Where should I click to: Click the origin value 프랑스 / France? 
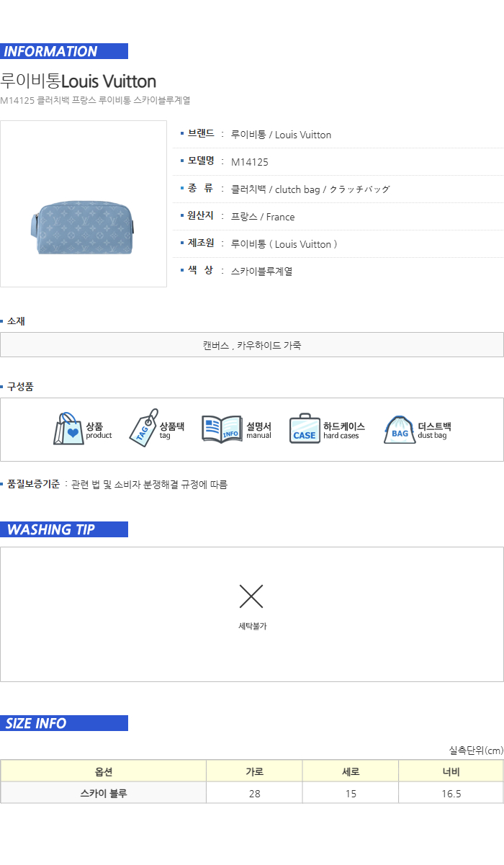click(x=263, y=217)
